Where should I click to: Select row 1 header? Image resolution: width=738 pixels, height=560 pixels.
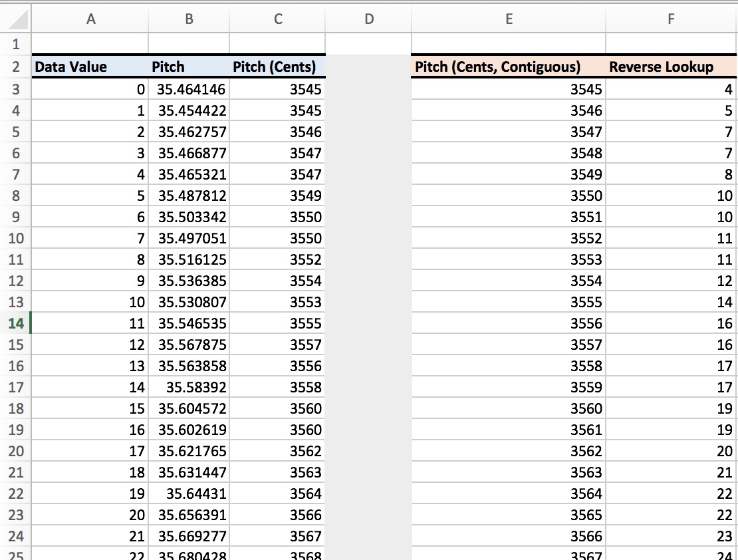tap(15, 45)
